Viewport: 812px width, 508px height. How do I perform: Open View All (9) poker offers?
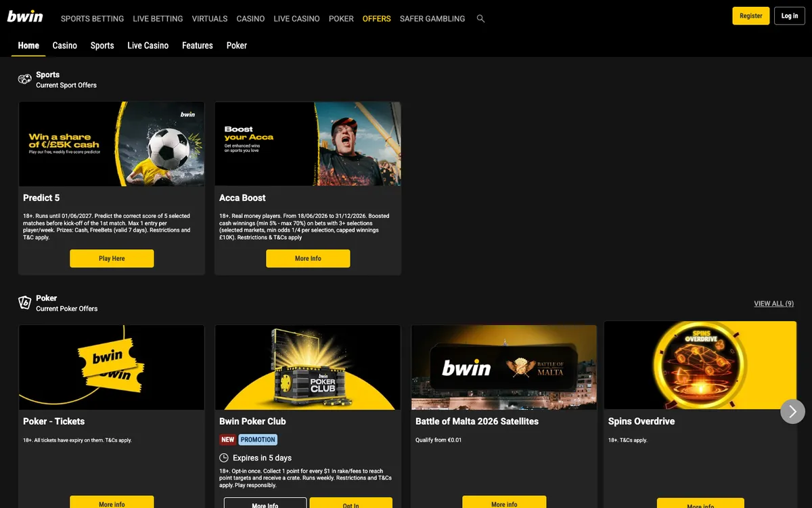pyautogui.click(x=774, y=303)
